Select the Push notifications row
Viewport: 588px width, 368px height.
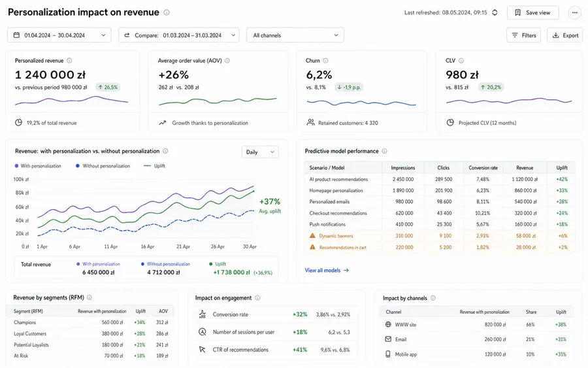439,224
